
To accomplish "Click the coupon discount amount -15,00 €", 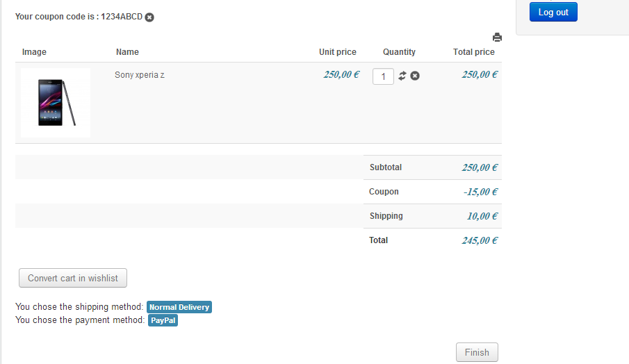I will [x=480, y=192].
